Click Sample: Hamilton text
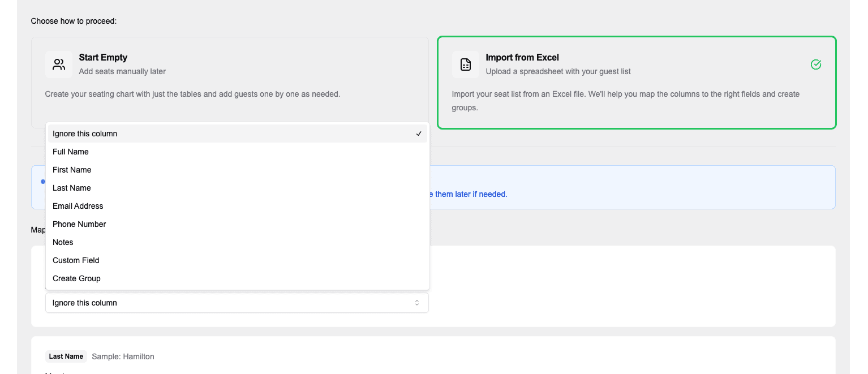The height and width of the screenshot is (374, 868). 123,356
